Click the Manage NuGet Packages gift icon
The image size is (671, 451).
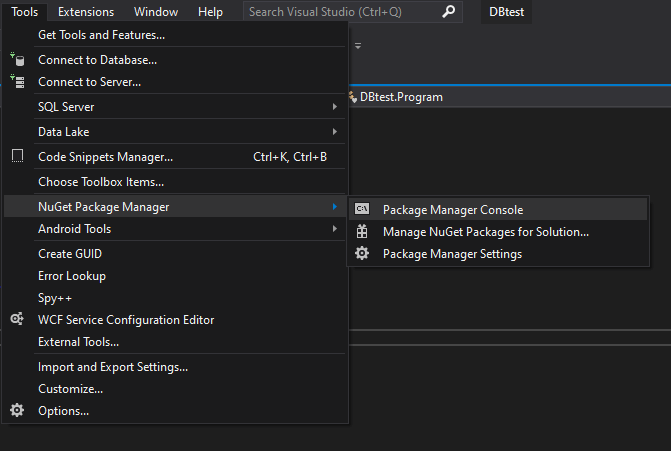tap(362, 231)
